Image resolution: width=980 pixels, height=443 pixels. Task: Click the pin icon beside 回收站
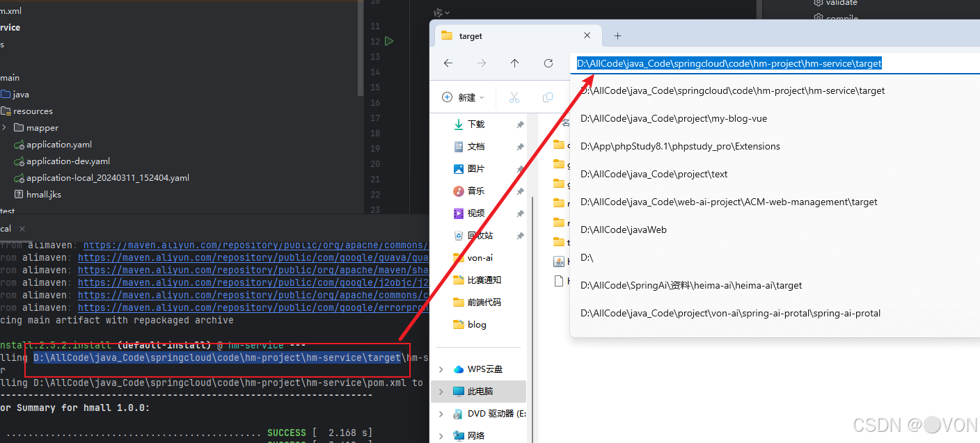click(520, 236)
